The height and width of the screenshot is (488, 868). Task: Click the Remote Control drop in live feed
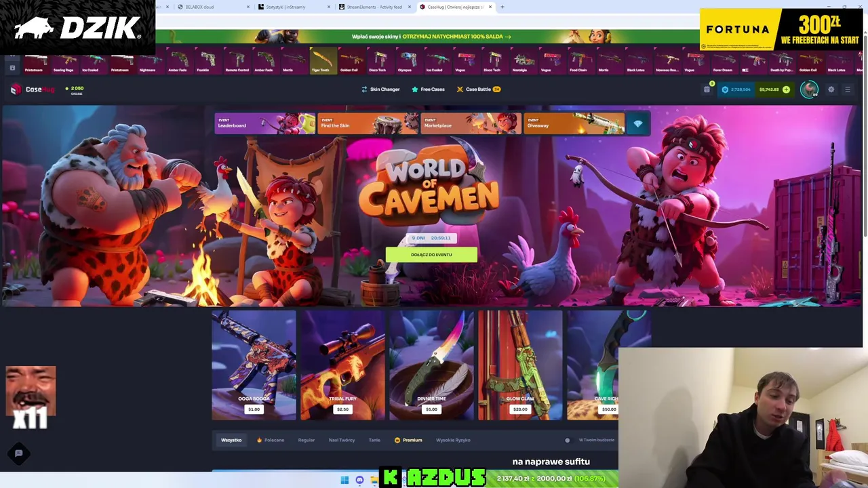pos(237,61)
